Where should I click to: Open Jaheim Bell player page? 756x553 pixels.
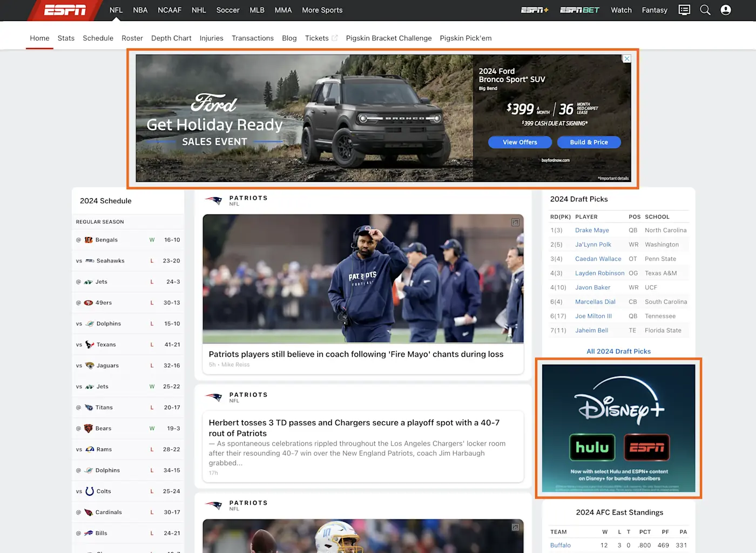(x=591, y=331)
